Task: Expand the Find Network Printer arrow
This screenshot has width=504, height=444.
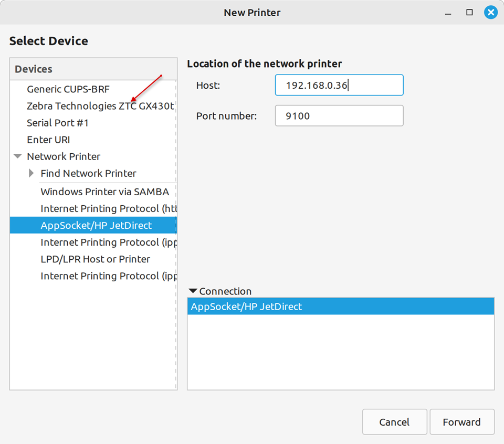Action: (31, 173)
